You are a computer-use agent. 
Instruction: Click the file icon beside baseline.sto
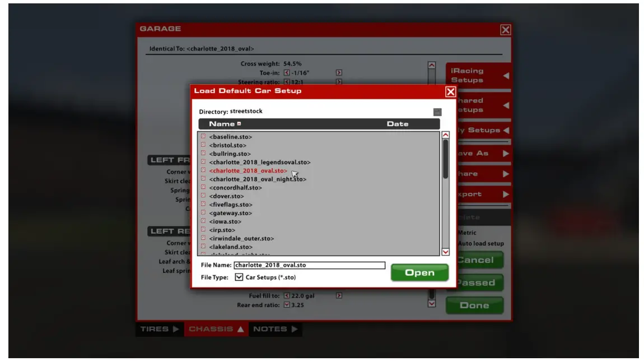tap(203, 136)
